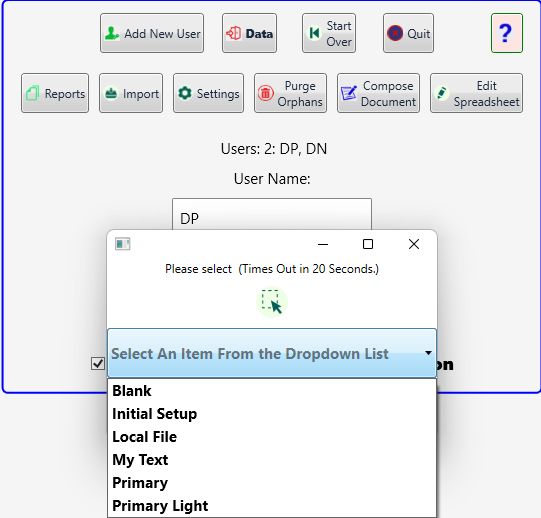
Task: Open the Data button
Action: tap(249, 33)
